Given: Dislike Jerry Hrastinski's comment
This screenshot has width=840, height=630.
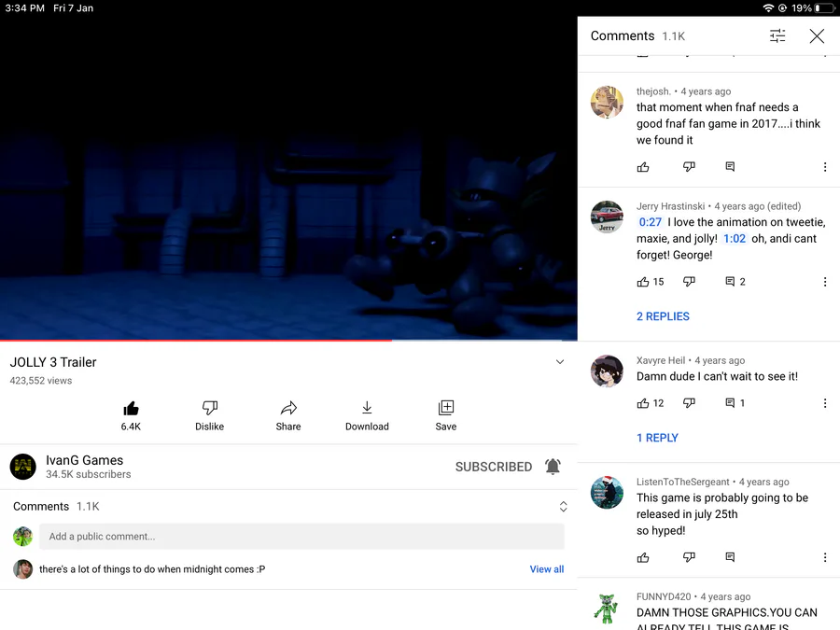Looking at the screenshot, I should coord(689,282).
